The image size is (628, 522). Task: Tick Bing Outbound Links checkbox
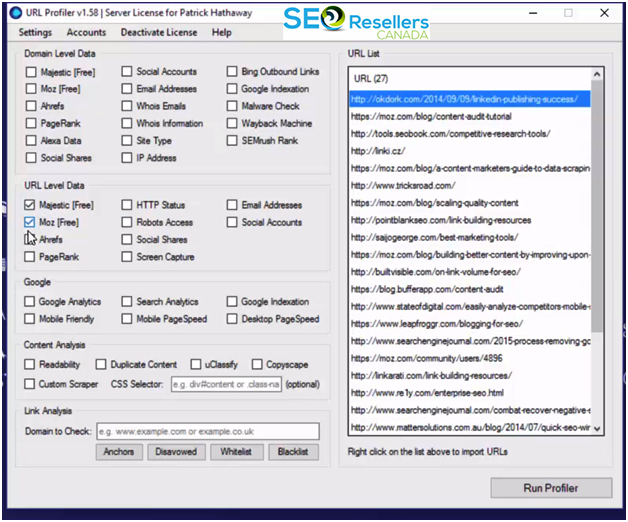pos(232,71)
